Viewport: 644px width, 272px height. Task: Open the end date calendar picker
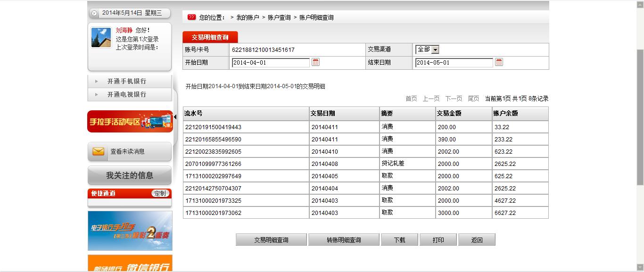[x=499, y=62]
